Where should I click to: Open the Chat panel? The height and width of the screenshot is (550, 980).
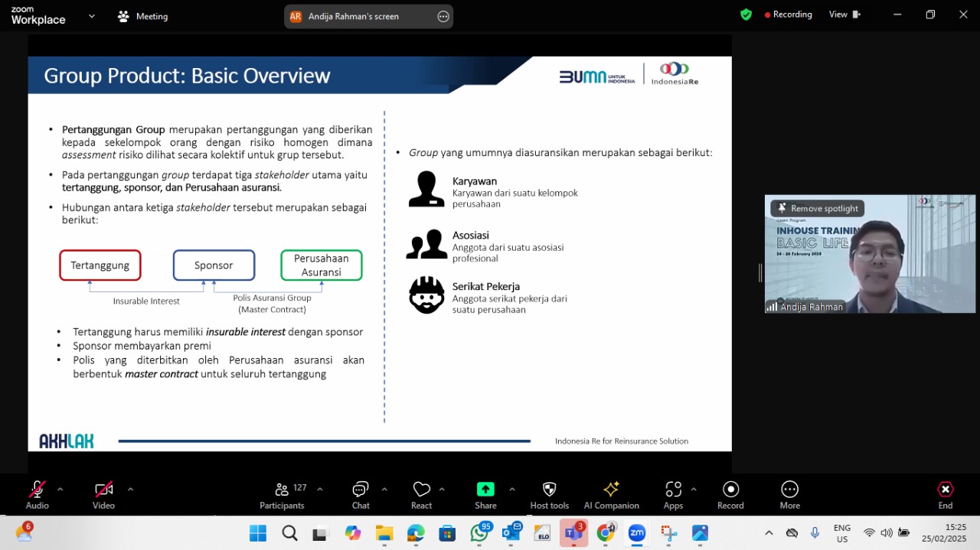tap(361, 496)
